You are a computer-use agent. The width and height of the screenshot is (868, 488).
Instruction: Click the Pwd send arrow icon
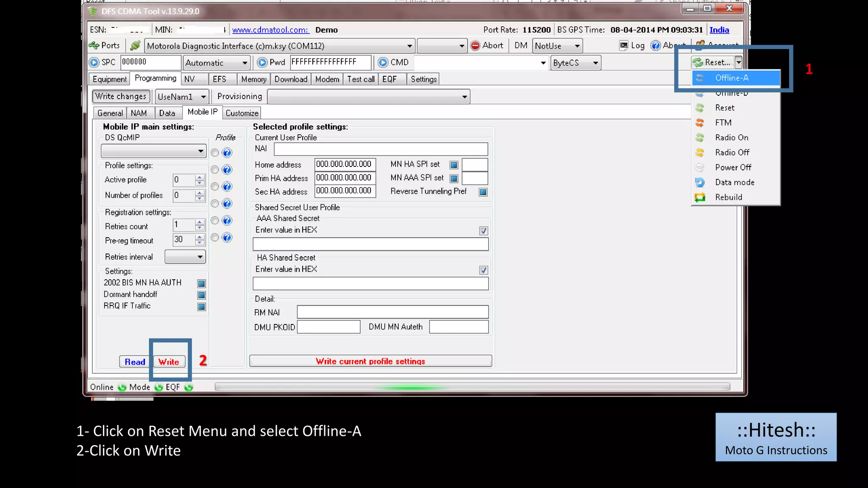click(x=262, y=62)
